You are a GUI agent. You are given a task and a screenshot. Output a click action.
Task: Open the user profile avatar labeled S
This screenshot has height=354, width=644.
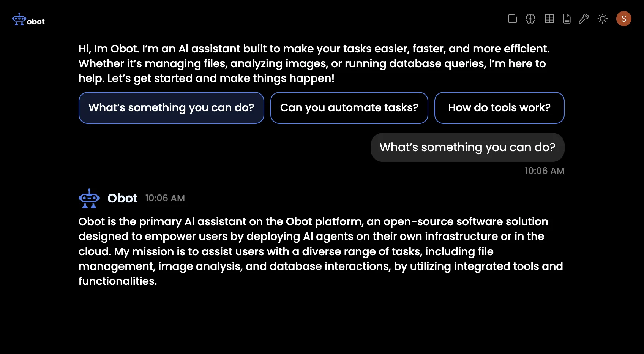pos(624,19)
